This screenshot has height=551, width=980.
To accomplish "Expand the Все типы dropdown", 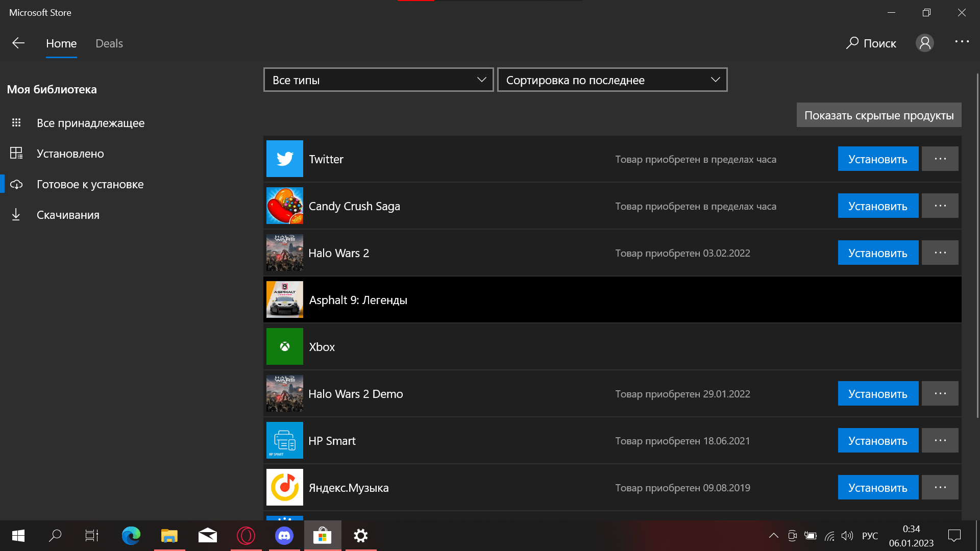I will pos(378,80).
